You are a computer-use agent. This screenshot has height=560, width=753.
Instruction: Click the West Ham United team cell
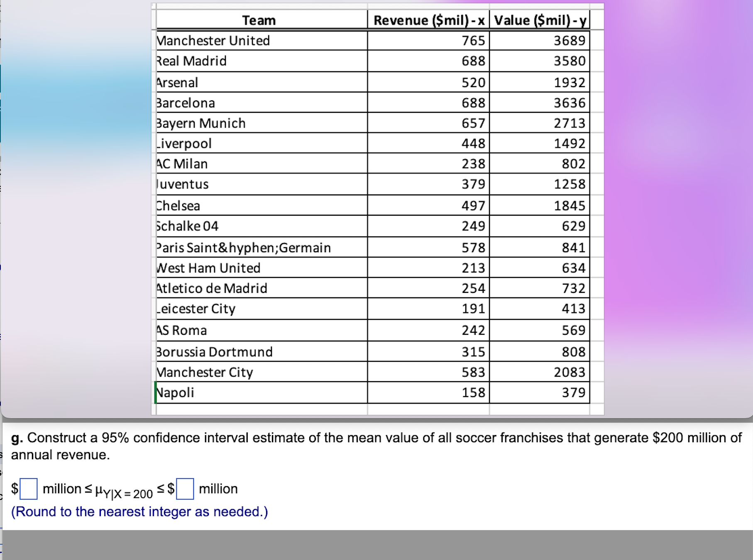pyautogui.click(x=262, y=268)
